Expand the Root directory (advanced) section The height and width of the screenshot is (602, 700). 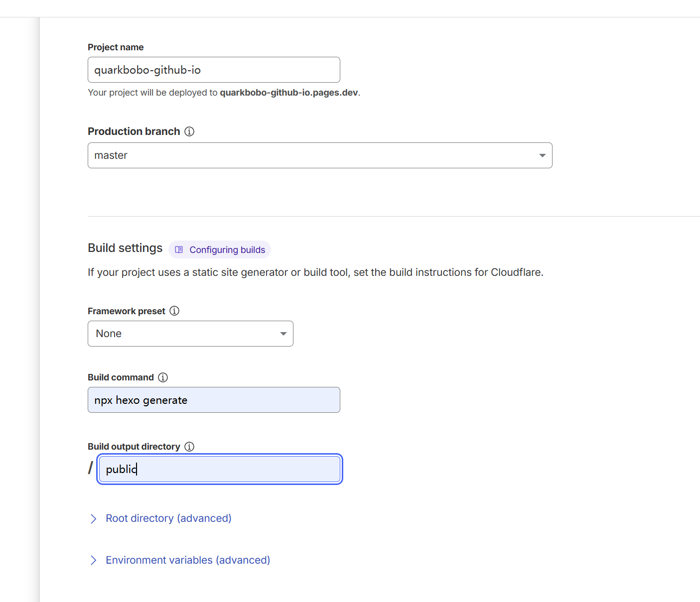pos(168,518)
